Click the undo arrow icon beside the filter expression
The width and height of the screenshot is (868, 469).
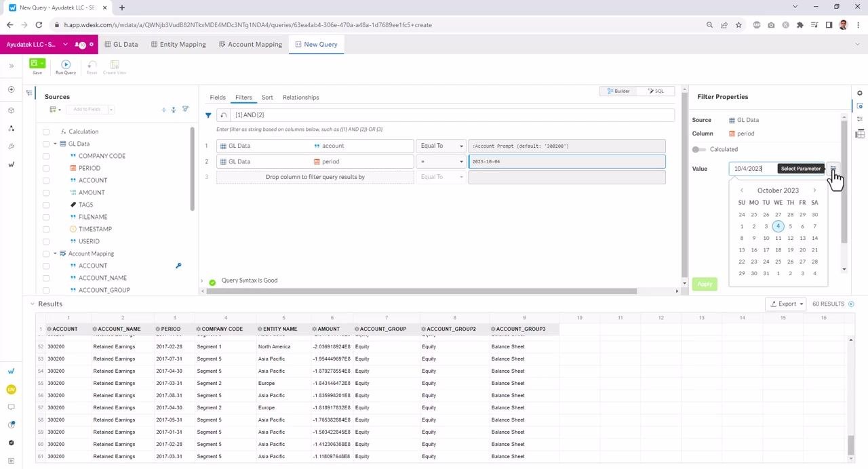pyautogui.click(x=224, y=115)
